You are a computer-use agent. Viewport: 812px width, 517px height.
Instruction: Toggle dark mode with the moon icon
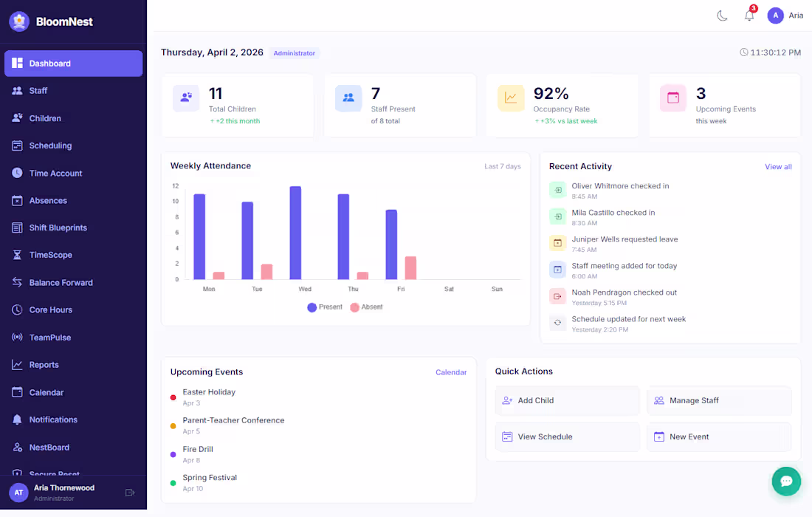click(x=722, y=15)
